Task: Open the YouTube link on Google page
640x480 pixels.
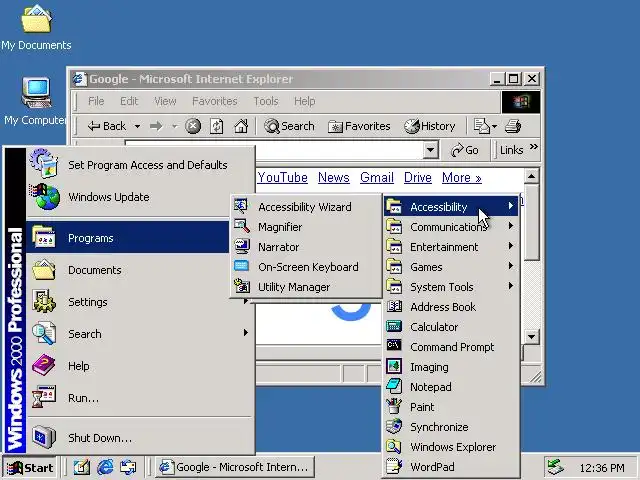Action: (x=282, y=178)
